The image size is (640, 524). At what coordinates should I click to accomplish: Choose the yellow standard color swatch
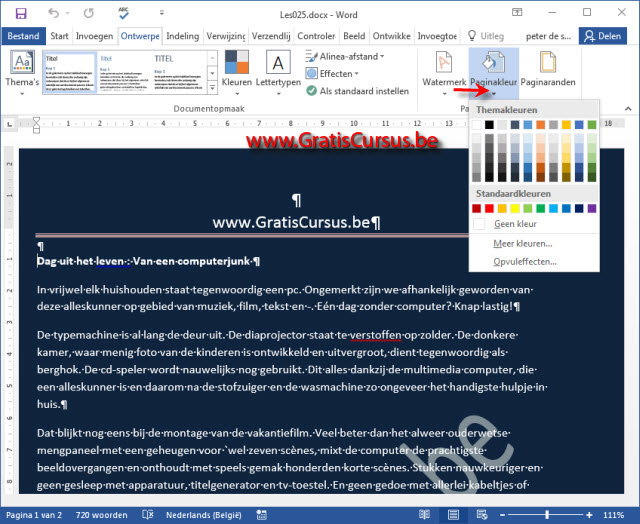coord(515,209)
